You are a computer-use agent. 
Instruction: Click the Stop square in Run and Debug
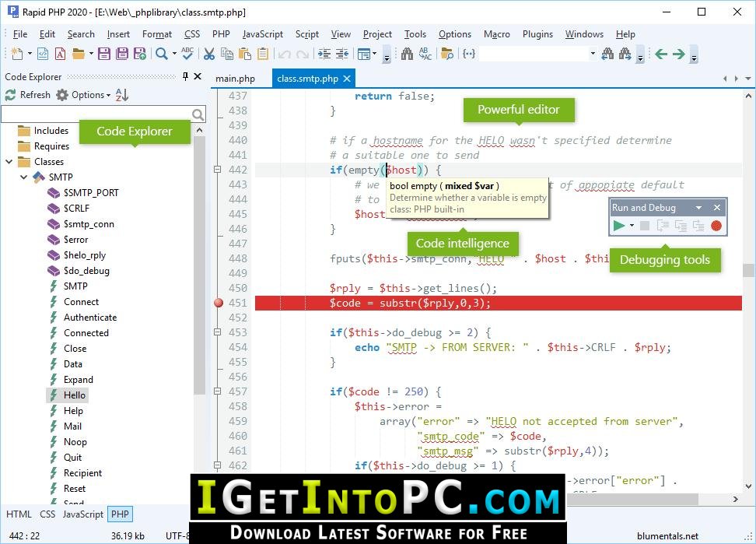click(645, 225)
